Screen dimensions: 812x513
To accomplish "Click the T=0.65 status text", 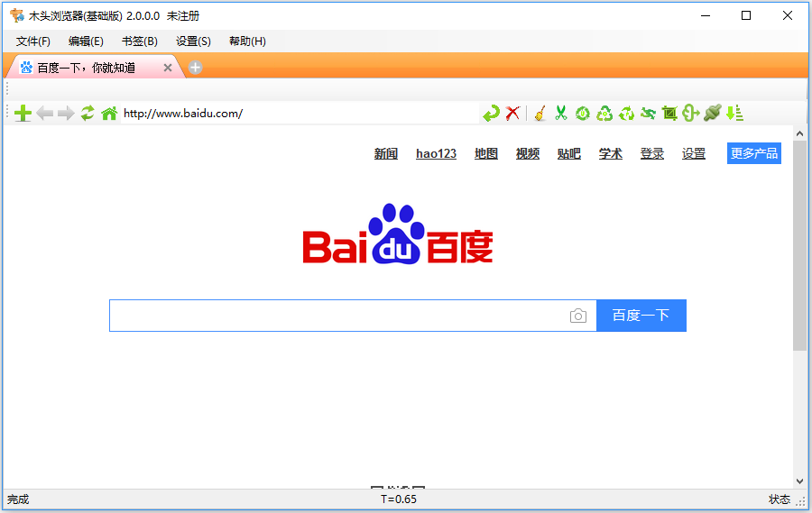I will click(398, 499).
